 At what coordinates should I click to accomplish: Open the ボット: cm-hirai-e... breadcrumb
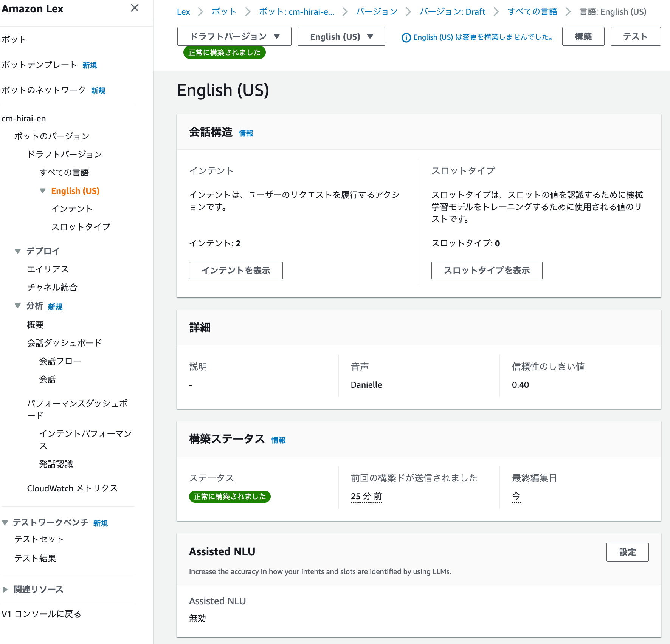pyautogui.click(x=296, y=12)
